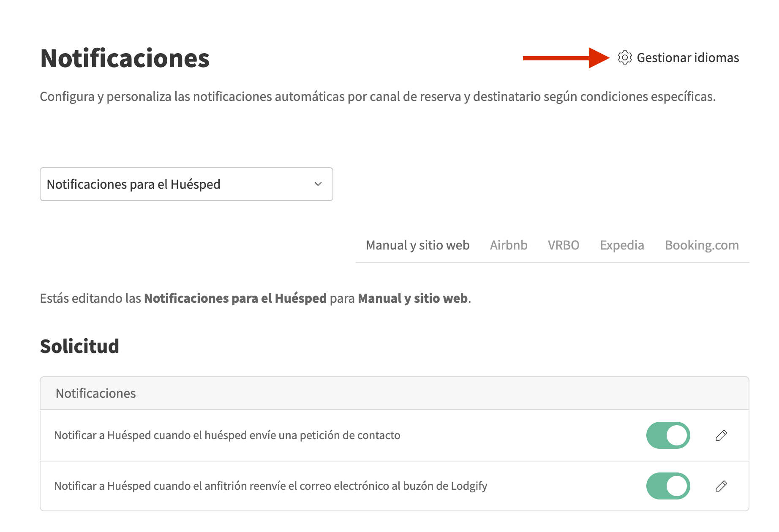This screenshot has width=779, height=532.
Task: Click the gear icon beside Gestionar idiomas
Action: click(x=625, y=57)
